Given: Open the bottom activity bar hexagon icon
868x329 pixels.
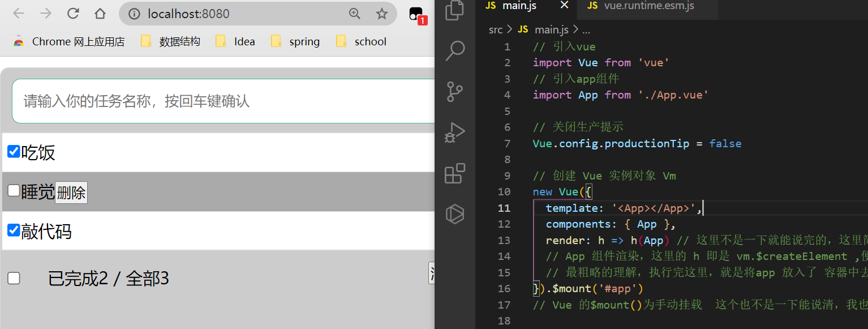Looking at the screenshot, I should [x=455, y=214].
